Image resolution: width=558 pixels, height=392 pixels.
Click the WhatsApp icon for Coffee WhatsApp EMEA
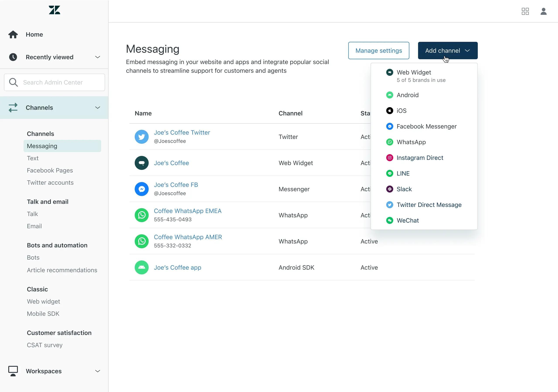tap(141, 215)
